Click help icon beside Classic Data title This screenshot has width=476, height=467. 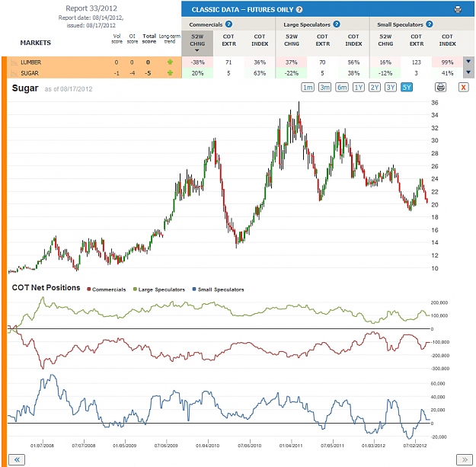299,10
